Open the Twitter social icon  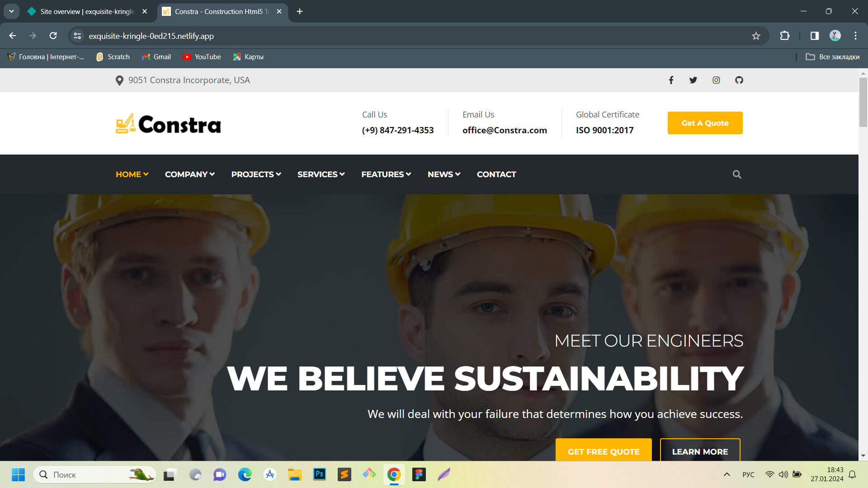(693, 80)
